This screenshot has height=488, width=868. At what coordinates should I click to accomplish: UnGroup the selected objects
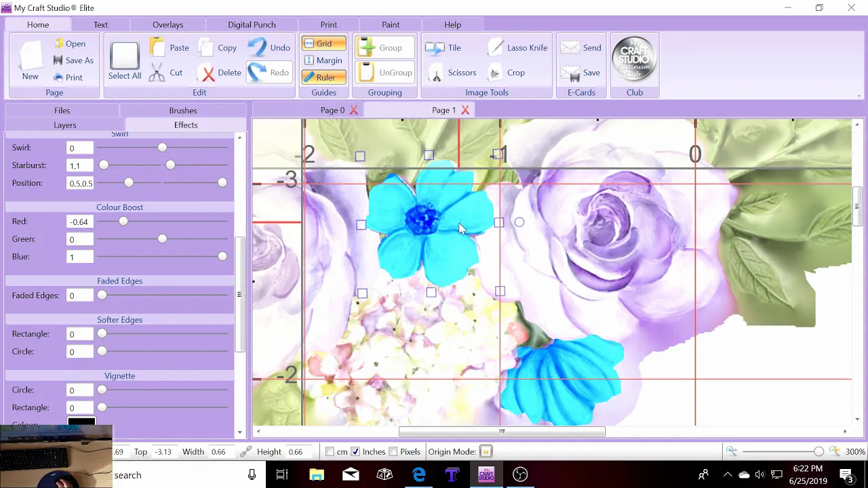pyautogui.click(x=384, y=73)
